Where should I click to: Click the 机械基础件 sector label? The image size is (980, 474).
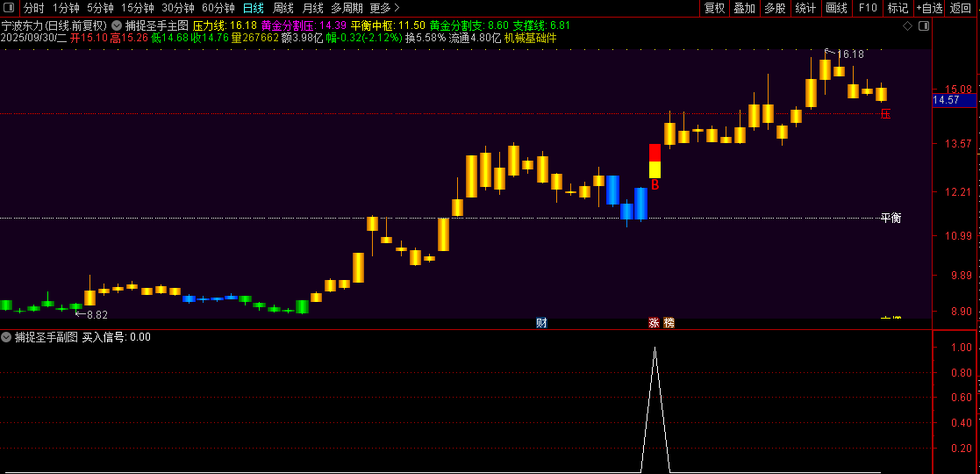point(530,38)
